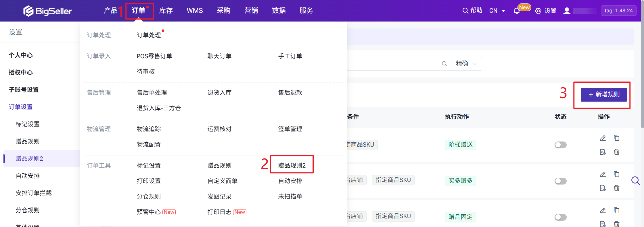Open the log icon for 买多赠多 rule
The height and width of the screenshot is (227, 644).
pyautogui.click(x=603, y=188)
